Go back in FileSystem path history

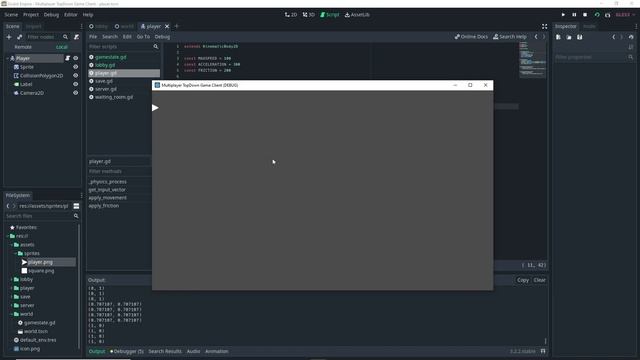(x=8, y=206)
